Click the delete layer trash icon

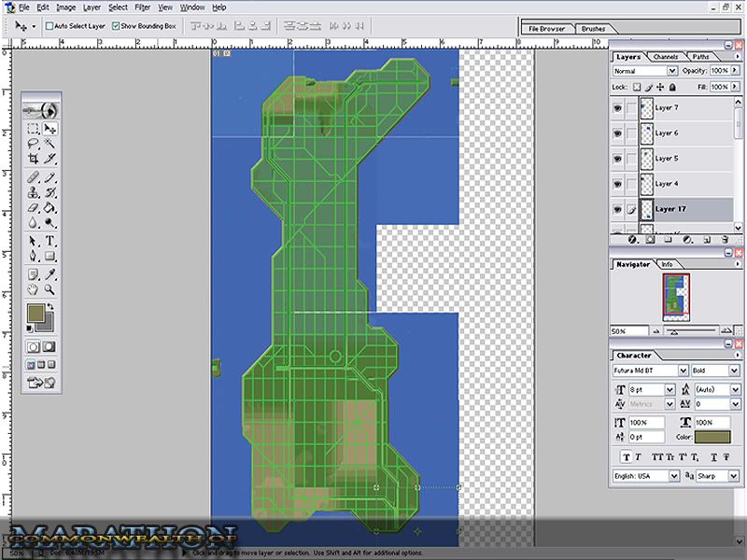coord(724,239)
